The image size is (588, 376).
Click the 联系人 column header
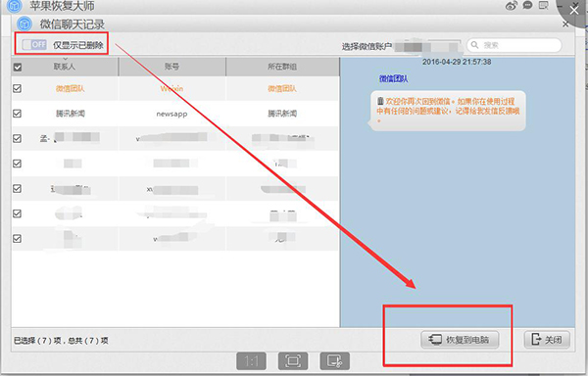coord(65,67)
